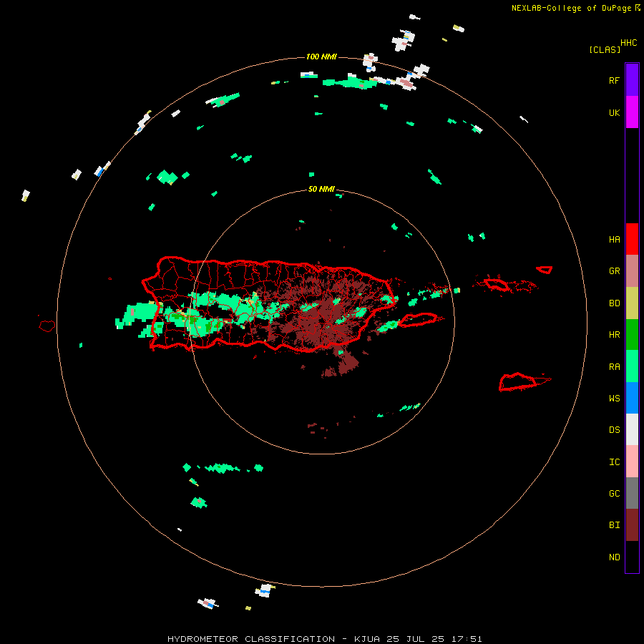Click the HA red legend swatch

pyautogui.click(x=632, y=239)
